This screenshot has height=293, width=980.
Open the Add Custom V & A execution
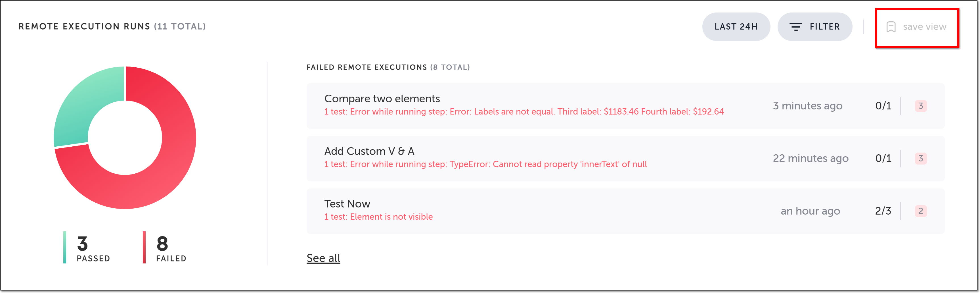click(369, 151)
